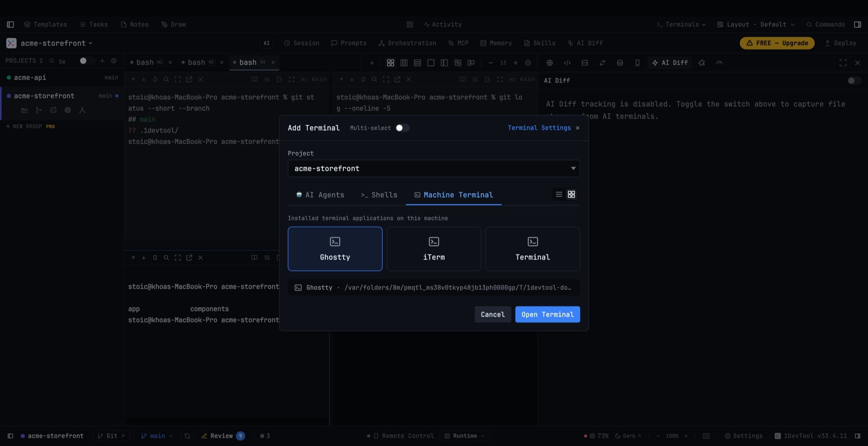This screenshot has width=868, height=446.
Task: Open the Skills panel
Action: (539, 43)
